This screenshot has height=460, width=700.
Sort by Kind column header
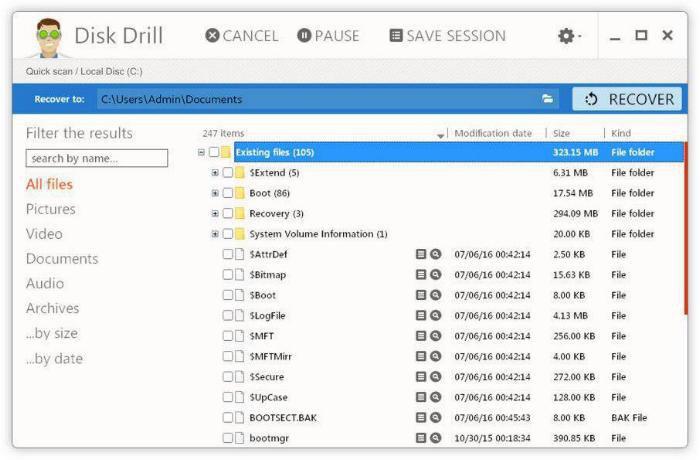point(621,133)
